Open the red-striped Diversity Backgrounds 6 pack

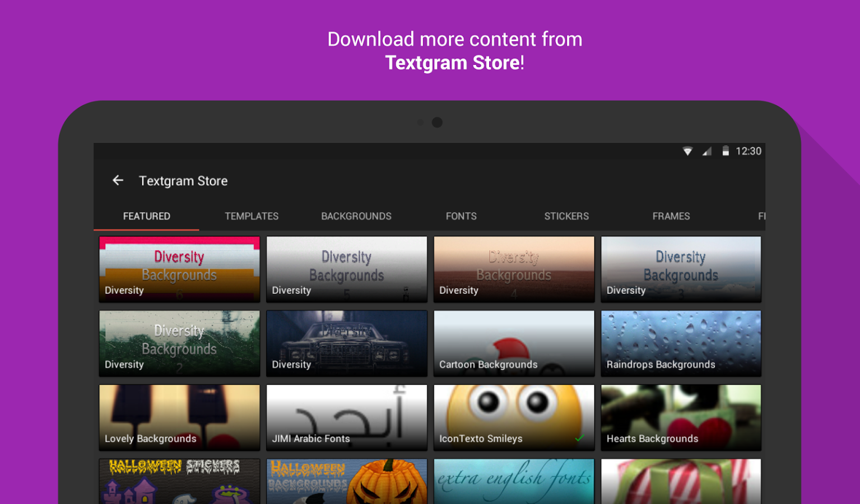pos(179,269)
